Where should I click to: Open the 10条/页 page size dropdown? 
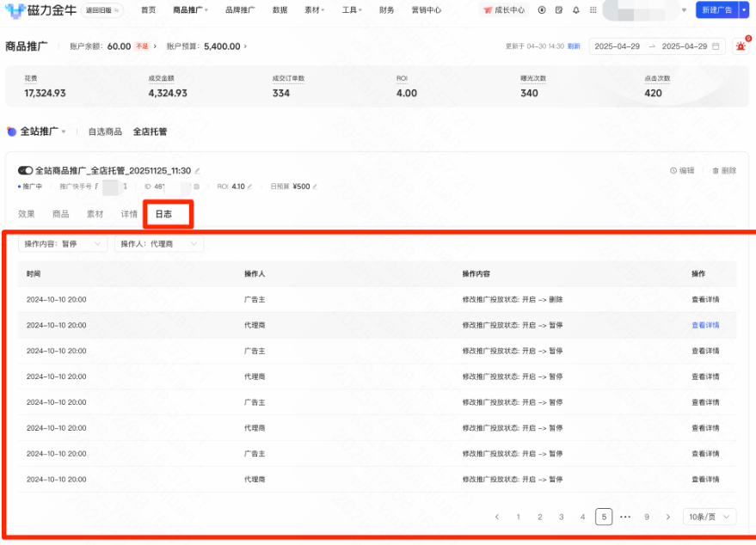710,517
